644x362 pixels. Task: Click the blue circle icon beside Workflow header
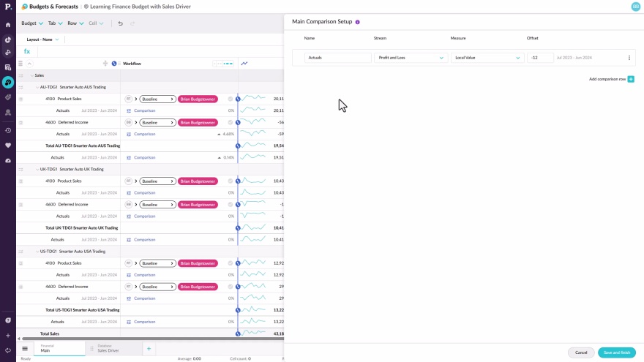(113, 63)
